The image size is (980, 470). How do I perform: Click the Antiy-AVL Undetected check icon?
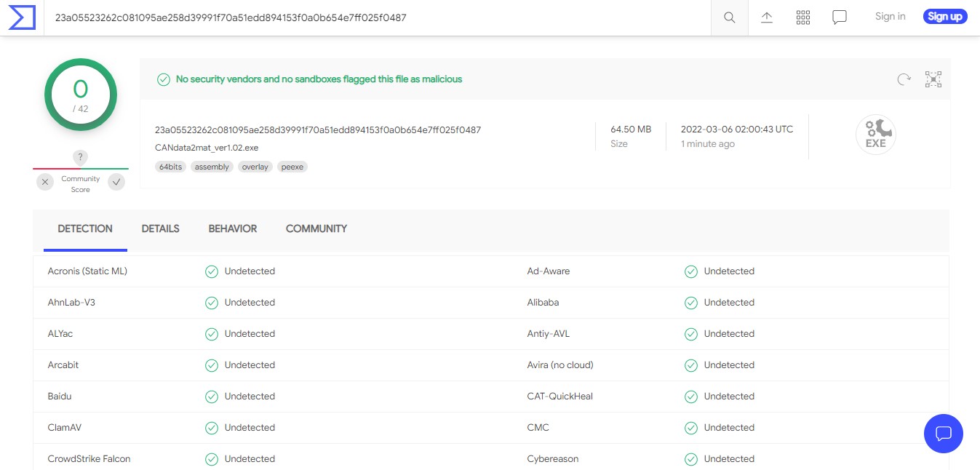click(x=691, y=334)
